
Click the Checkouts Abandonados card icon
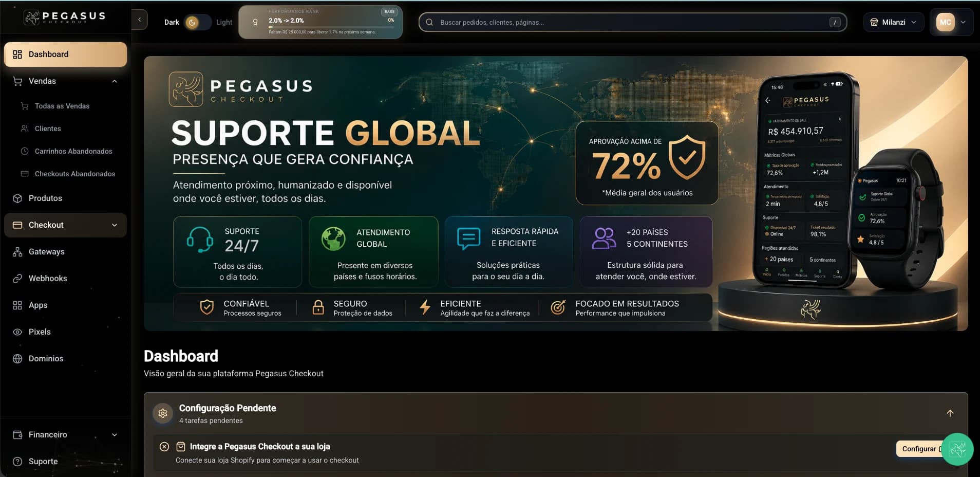pos(25,174)
